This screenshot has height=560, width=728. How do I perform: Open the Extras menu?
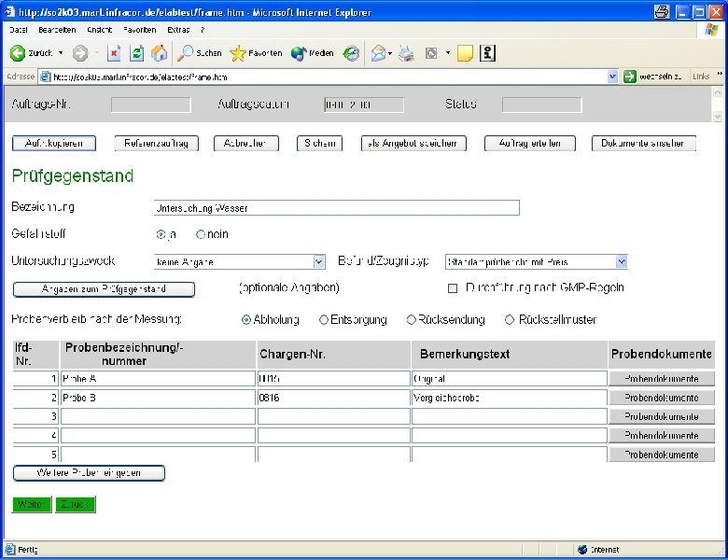(x=178, y=30)
